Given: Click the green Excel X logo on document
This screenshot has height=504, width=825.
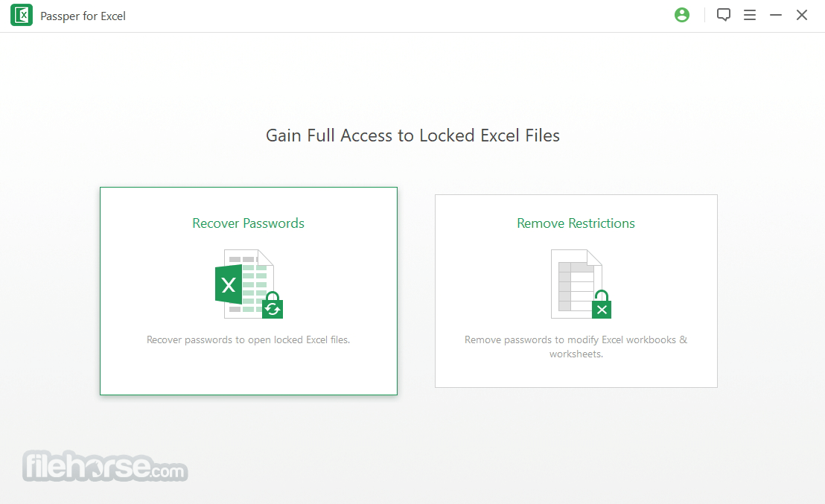Looking at the screenshot, I should coord(229,284).
